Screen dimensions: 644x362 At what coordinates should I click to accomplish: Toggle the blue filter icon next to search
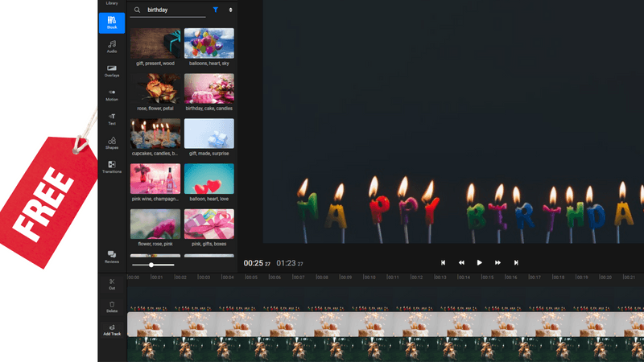click(215, 10)
